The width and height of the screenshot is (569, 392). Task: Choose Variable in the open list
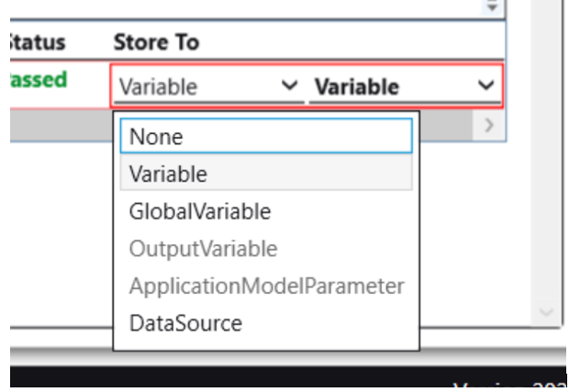click(266, 174)
